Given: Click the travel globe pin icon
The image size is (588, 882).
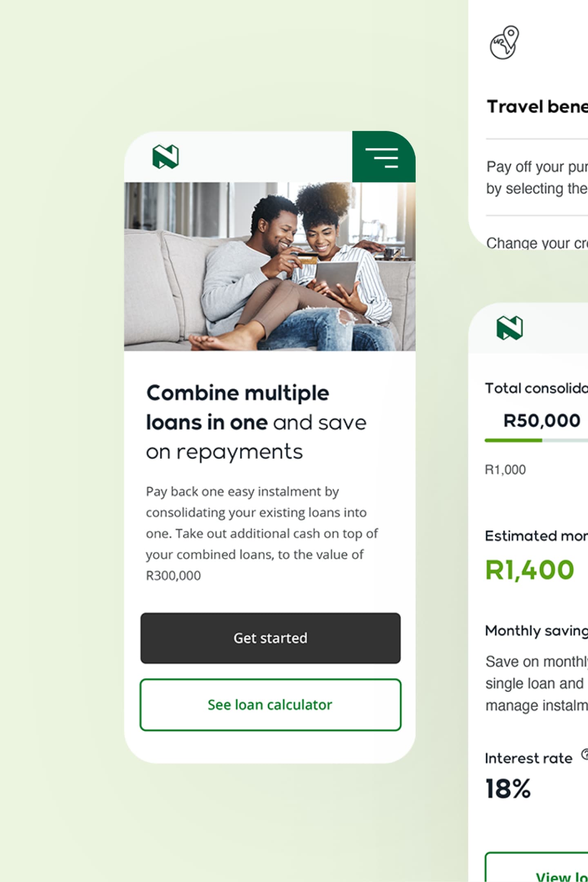Looking at the screenshot, I should tap(504, 42).
